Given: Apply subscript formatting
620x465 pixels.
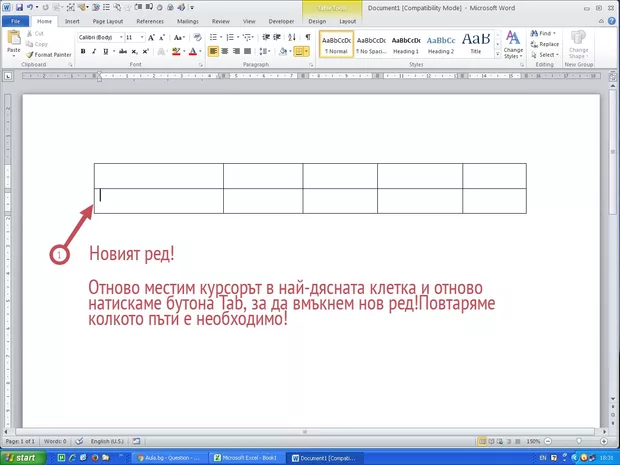Looking at the screenshot, I should [x=134, y=51].
